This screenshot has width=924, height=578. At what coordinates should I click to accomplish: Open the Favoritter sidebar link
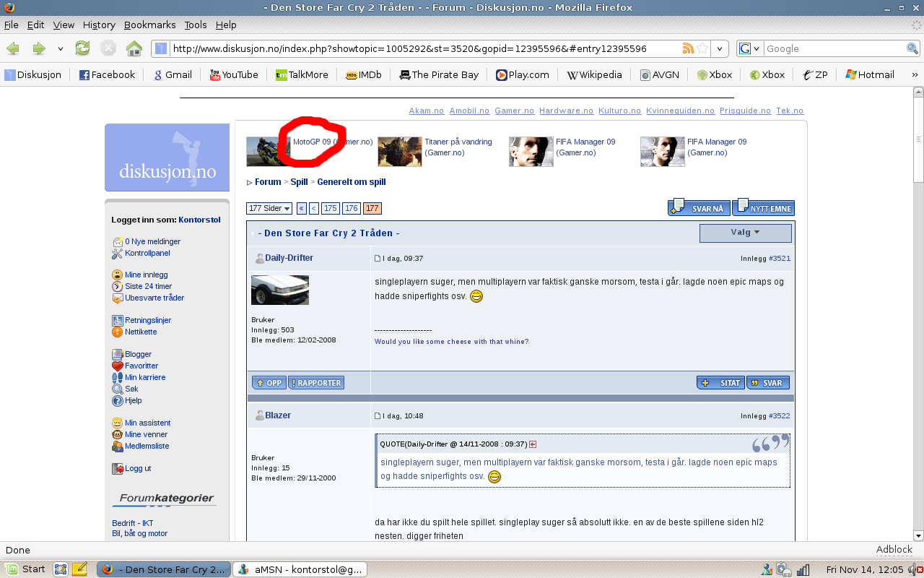(141, 366)
